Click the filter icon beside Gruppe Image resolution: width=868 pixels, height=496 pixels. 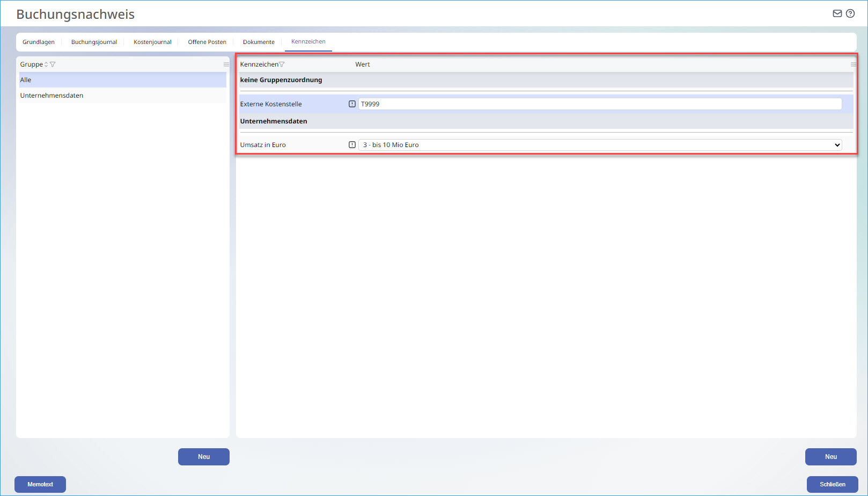coord(53,64)
